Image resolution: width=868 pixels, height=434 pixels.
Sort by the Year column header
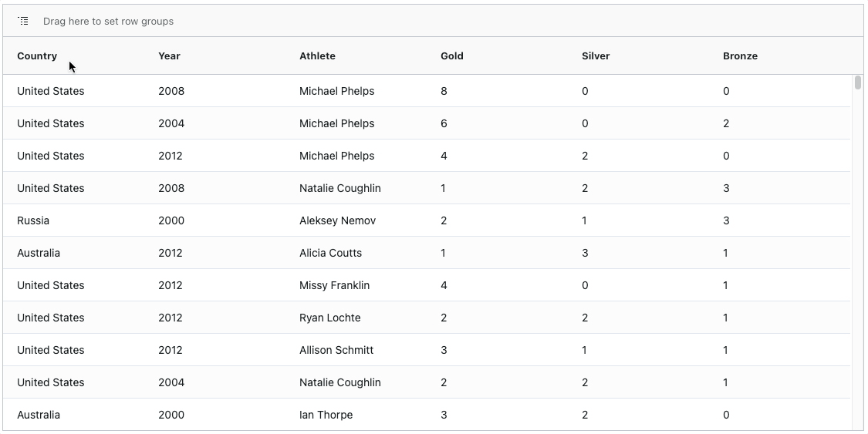[x=170, y=56]
